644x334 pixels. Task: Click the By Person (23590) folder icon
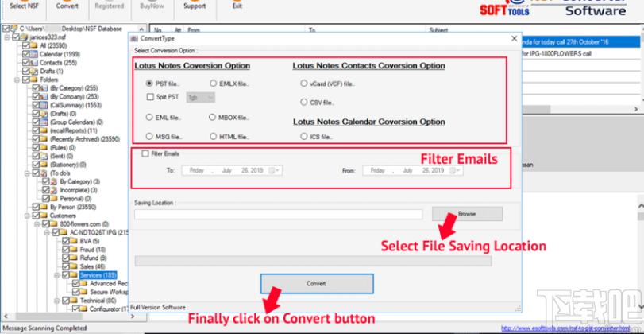44,207
